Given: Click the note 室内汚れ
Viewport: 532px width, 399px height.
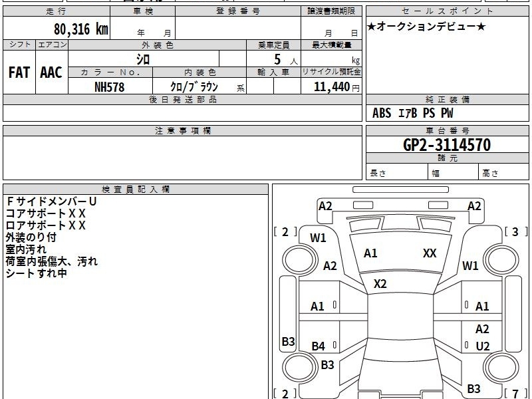Looking at the screenshot, I should click(26, 249).
